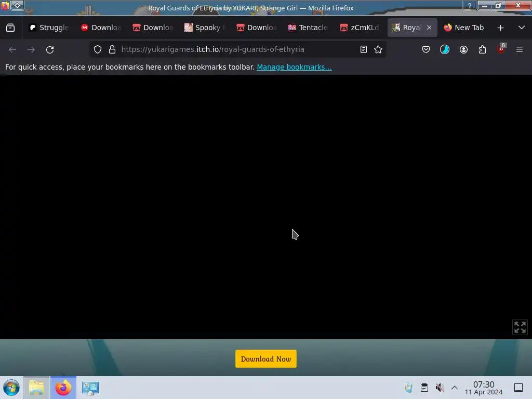Switch to the Spooky tab
This screenshot has height=399, width=532.
pyautogui.click(x=205, y=28)
